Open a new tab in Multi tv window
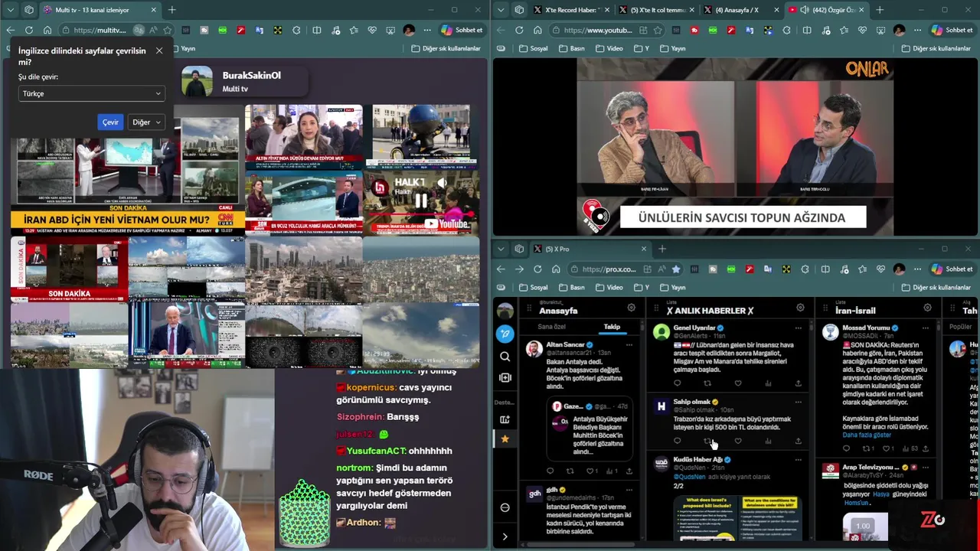Screen dimensions: 980x551 [x=171, y=10]
